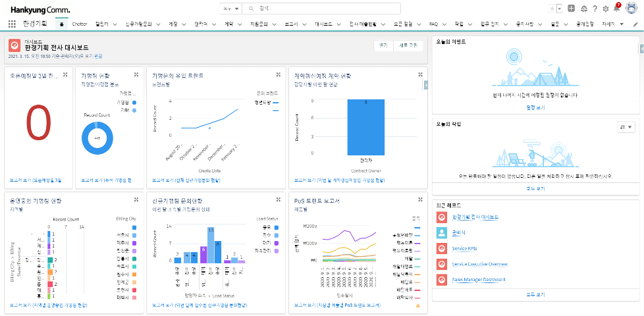Click the global actions plus icon
This screenshot has height=316, width=644.
coord(571,9)
